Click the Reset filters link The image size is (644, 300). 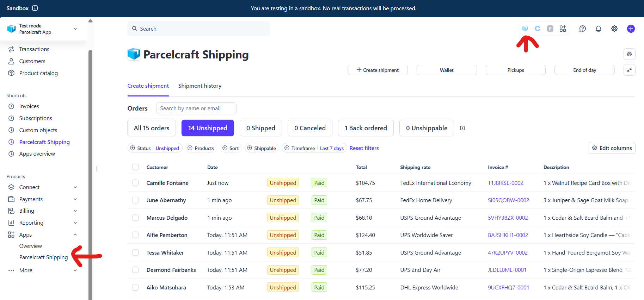(364, 148)
